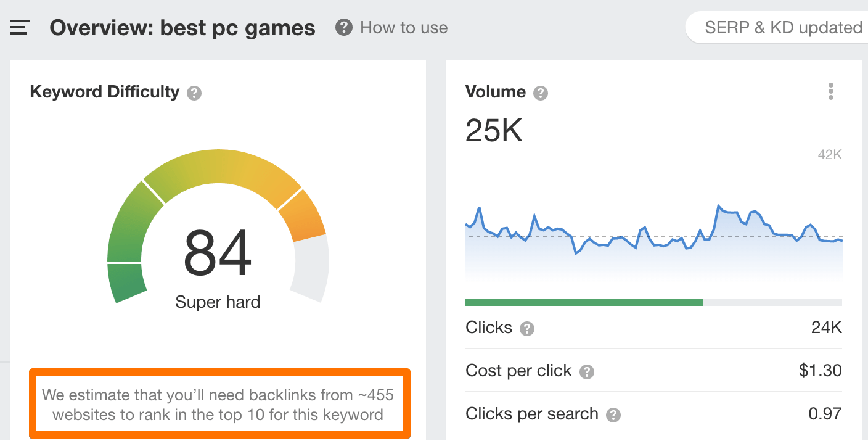
Task: Click the Super hard difficulty label
Action: [218, 302]
